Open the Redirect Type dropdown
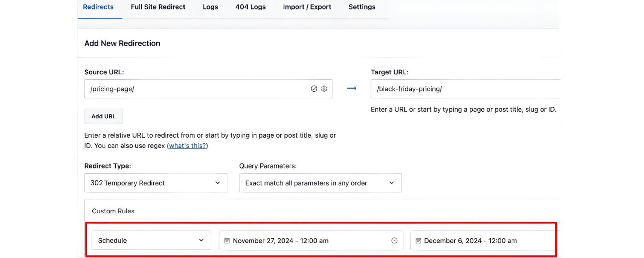This screenshot has height=258, width=644. pos(156,182)
